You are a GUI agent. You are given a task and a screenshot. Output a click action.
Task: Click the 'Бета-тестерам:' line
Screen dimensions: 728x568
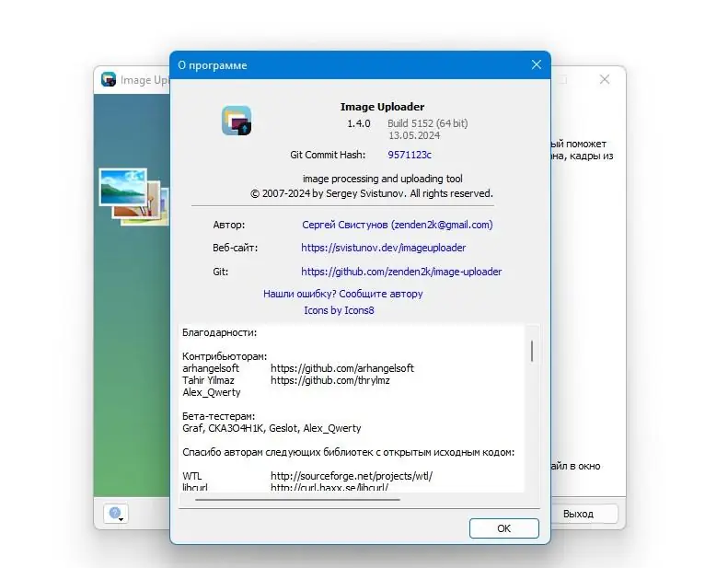pyautogui.click(x=219, y=416)
